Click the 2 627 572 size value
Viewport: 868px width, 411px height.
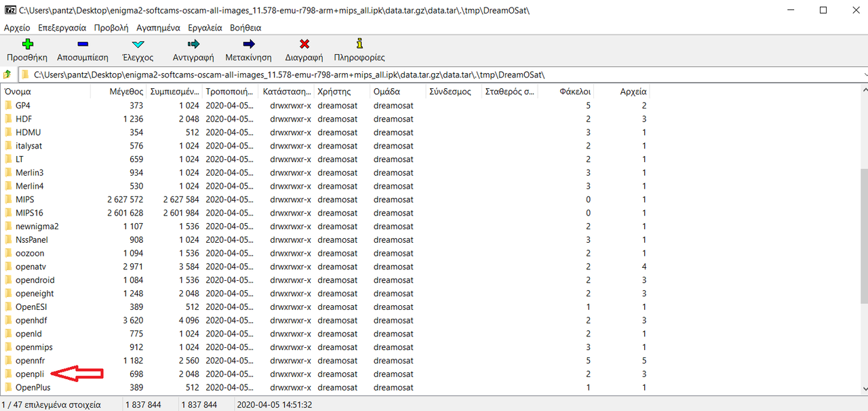[125, 199]
